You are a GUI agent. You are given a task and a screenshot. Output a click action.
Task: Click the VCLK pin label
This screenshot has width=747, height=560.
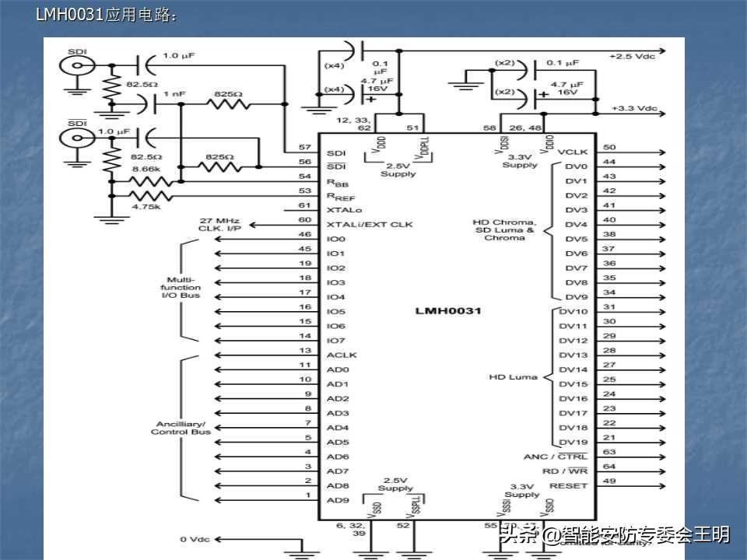click(x=573, y=152)
